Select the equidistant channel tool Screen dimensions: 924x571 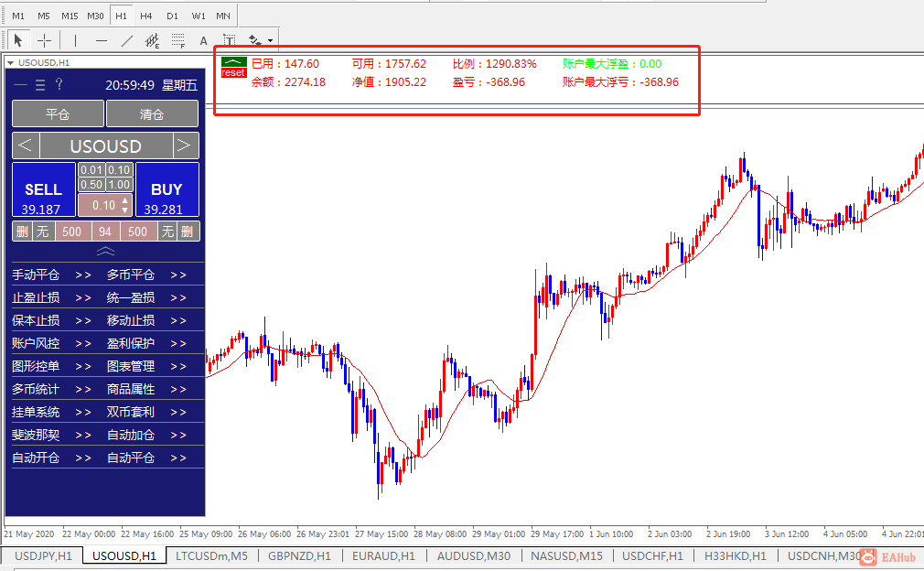[x=152, y=40]
